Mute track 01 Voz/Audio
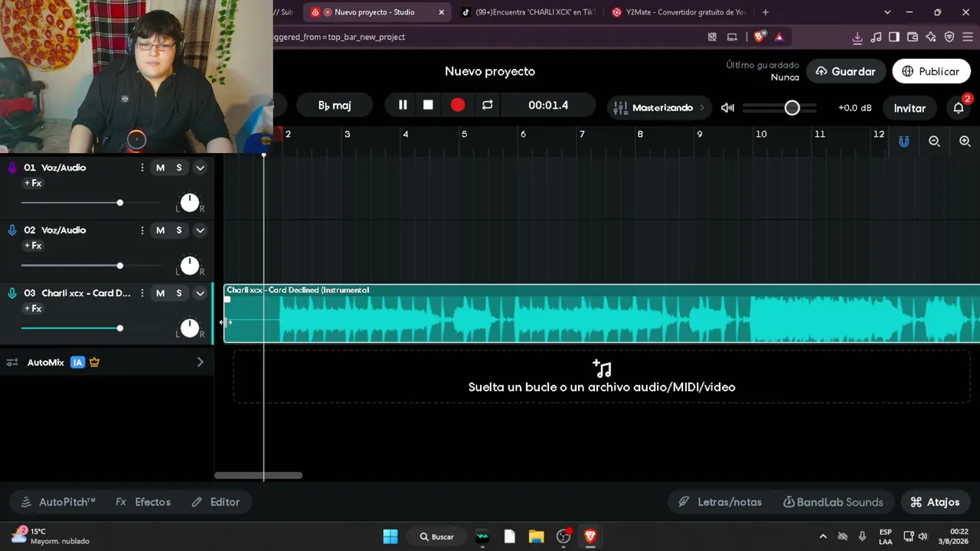The width and height of the screenshot is (980, 551). pyautogui.click(x=160, y=168)
